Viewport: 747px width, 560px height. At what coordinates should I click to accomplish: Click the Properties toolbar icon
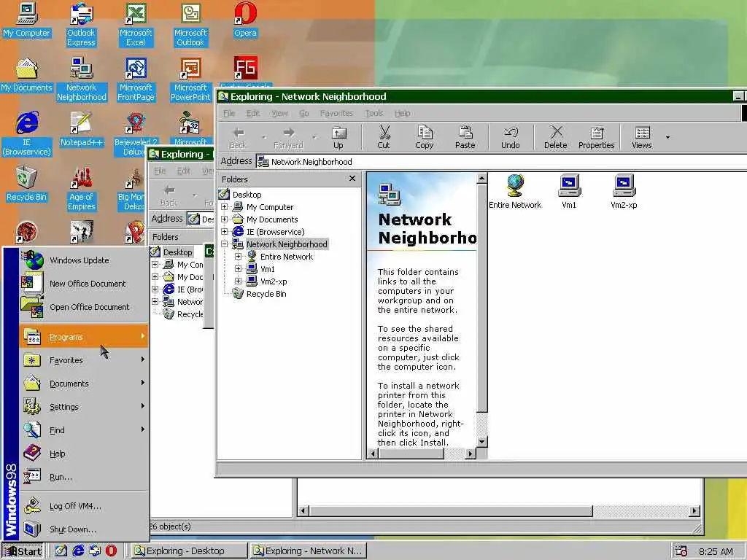tap(597, 137)
